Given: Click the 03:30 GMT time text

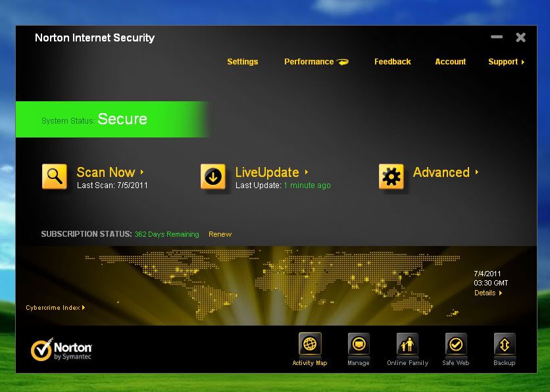Looking at the screenshot, I should pyautogui.click(x=491, y=283).
